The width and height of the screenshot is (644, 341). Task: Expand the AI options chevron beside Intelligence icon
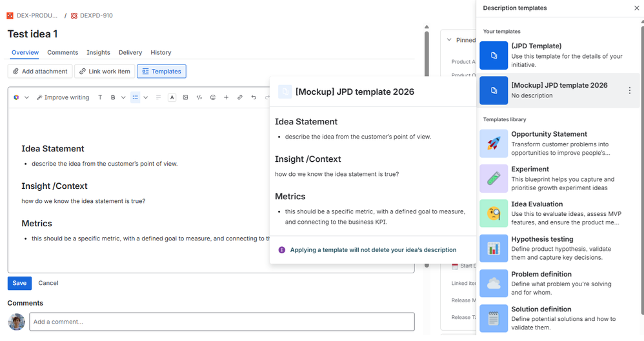click(x=26, y=97)
